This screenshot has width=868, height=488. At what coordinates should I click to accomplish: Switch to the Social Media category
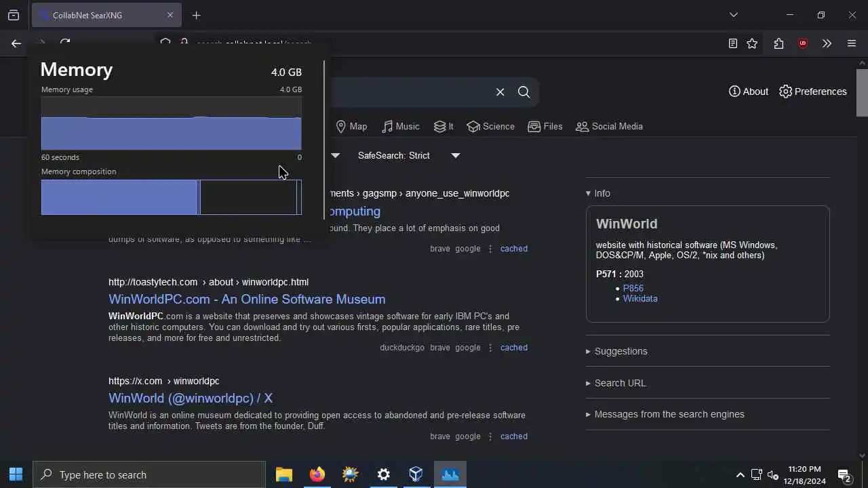[x=609, y=126]
